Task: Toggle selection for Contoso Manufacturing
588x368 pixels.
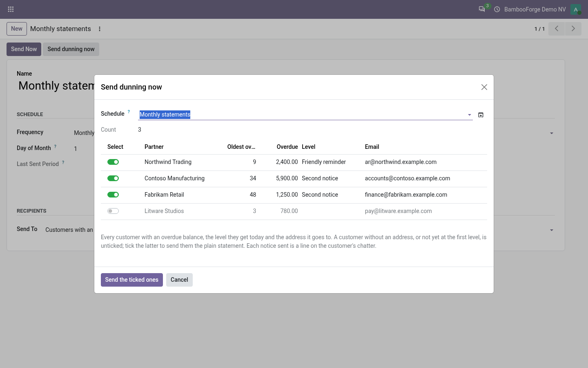Action: 113,178
